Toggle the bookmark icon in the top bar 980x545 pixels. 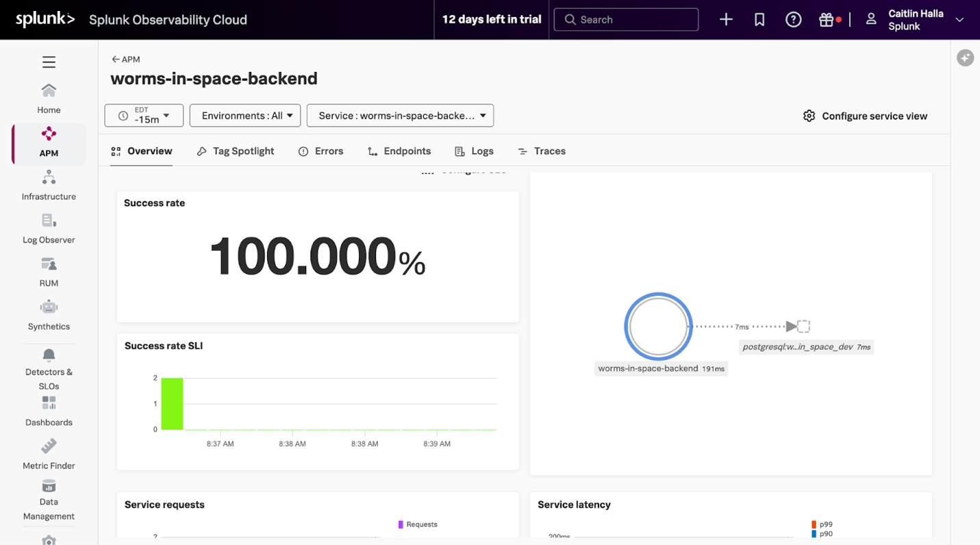click(x=759, y=19)
